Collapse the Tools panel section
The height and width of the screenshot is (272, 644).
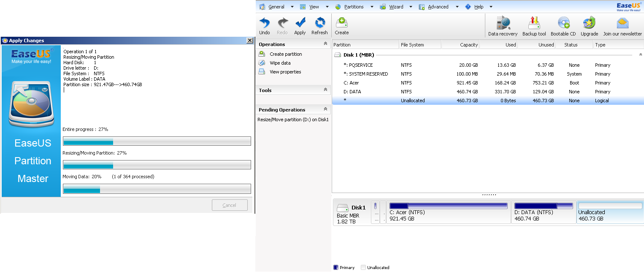[x=325, y=90]
